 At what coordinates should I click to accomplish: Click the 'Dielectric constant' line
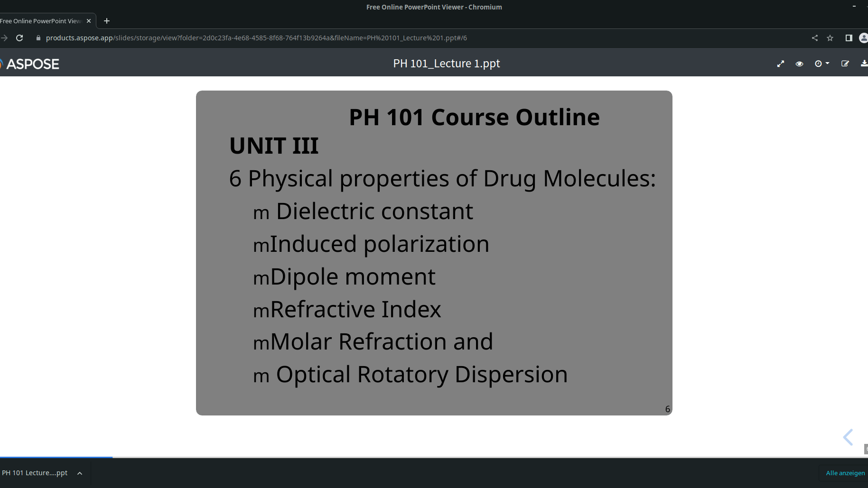[x=374, y=211]
